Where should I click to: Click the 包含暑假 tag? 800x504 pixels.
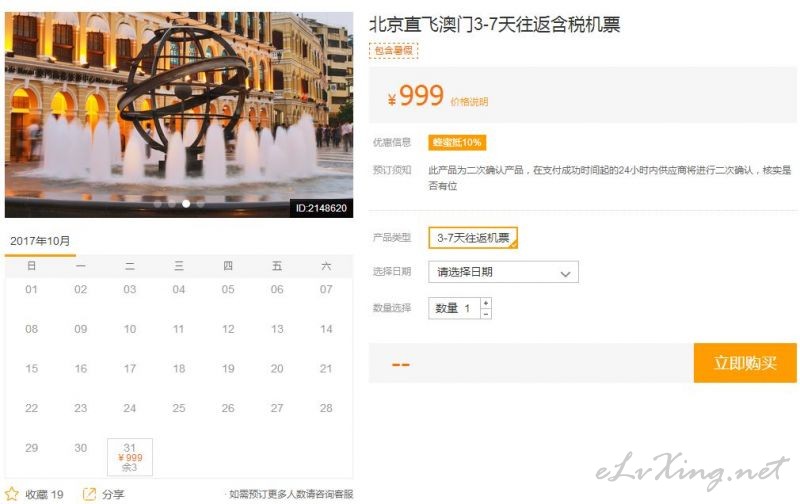[393, 51]
